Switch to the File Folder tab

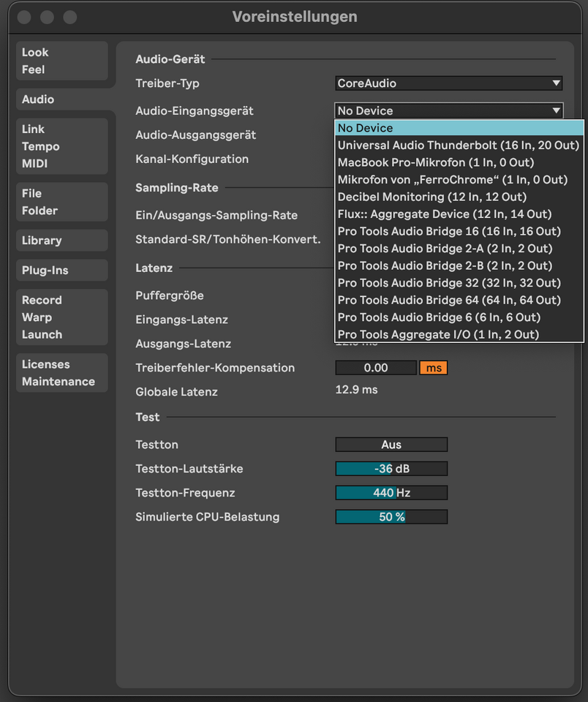62,202
